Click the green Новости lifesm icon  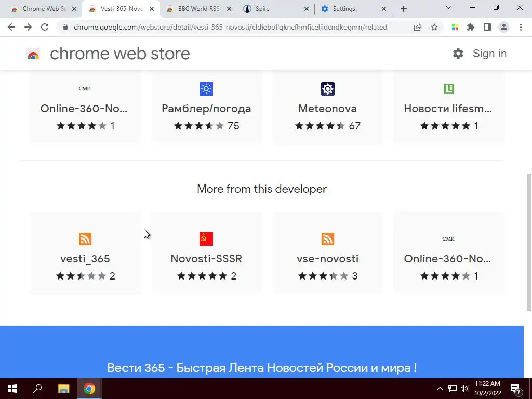448,89
